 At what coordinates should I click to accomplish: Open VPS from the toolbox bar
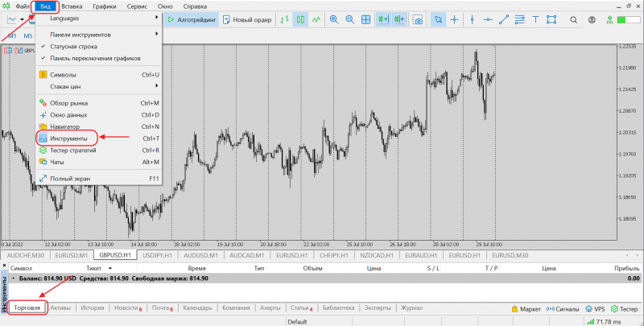(595, 309)
